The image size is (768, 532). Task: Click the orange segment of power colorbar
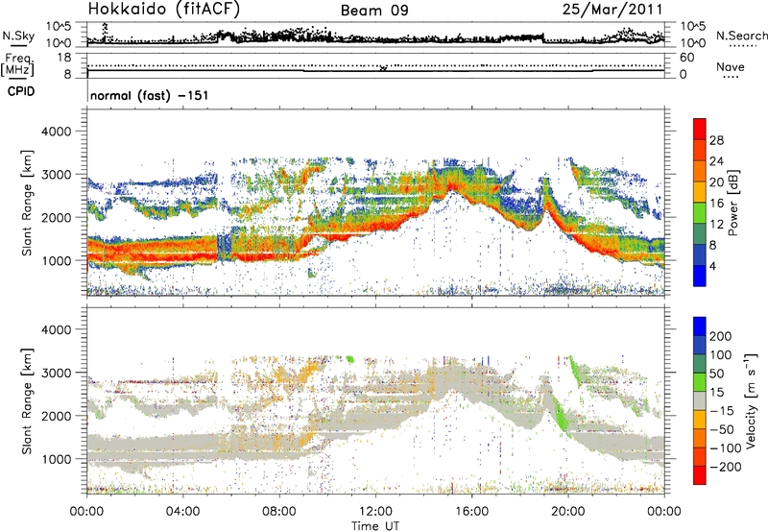[700, 171]
